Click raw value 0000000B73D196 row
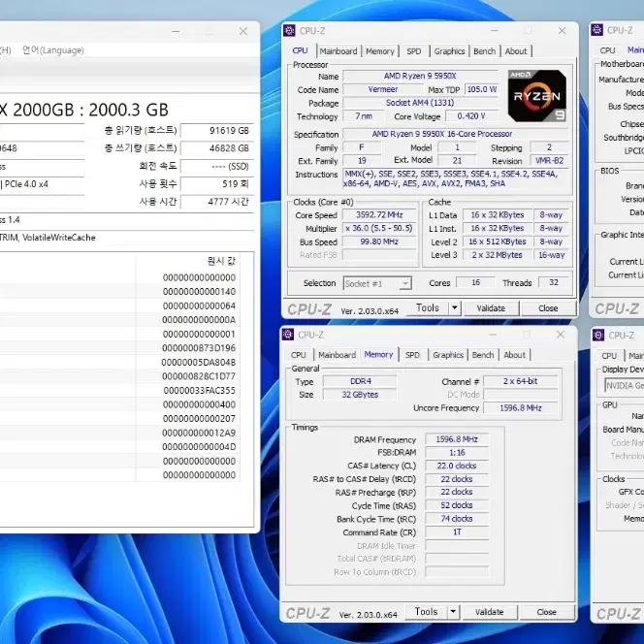 199,348
